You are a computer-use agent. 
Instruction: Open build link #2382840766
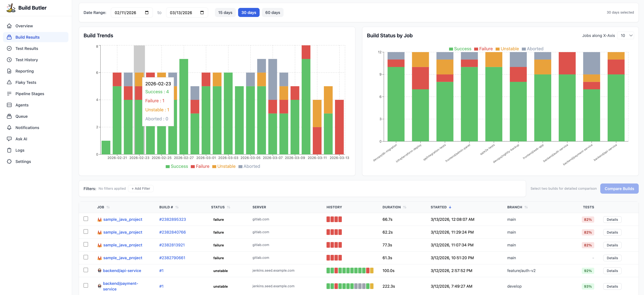coord(172,232)
